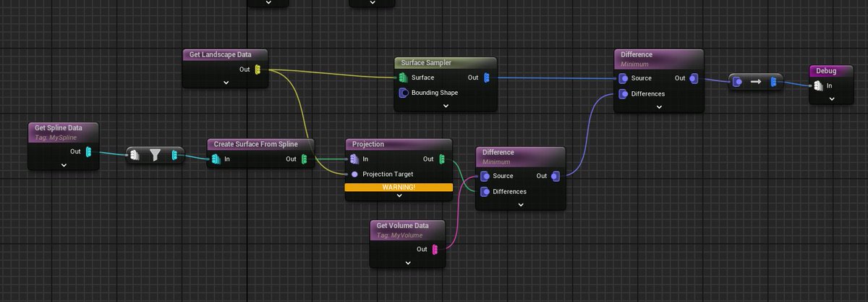Click the Surface Sampler Surface pin
This screenshot has width=868, height=302.
click(404, 77)
